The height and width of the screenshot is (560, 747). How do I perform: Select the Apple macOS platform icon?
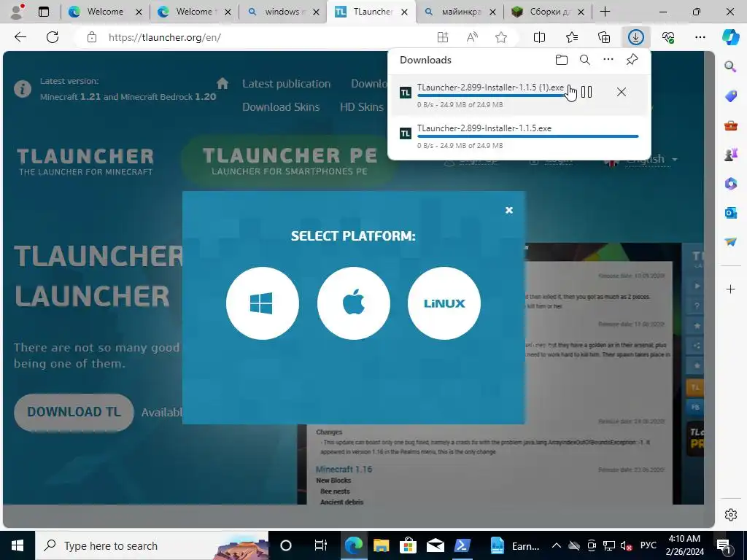click(354, 303)
